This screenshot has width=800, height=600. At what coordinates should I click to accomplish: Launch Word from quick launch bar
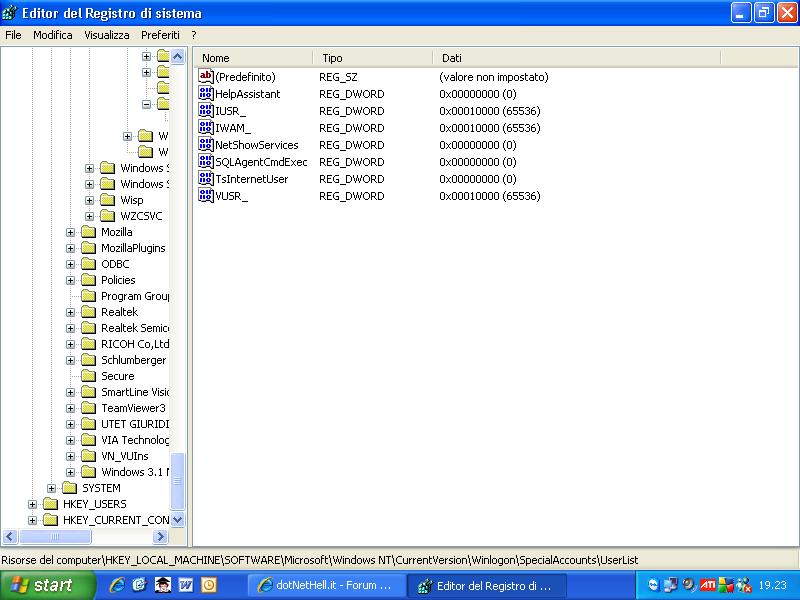[x=186, y=585]
